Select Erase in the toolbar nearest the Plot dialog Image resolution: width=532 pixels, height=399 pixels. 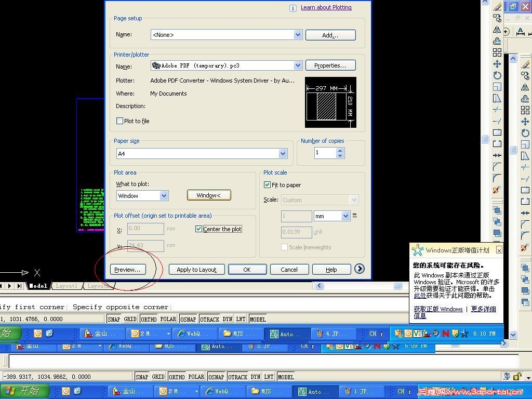(497, 7)
